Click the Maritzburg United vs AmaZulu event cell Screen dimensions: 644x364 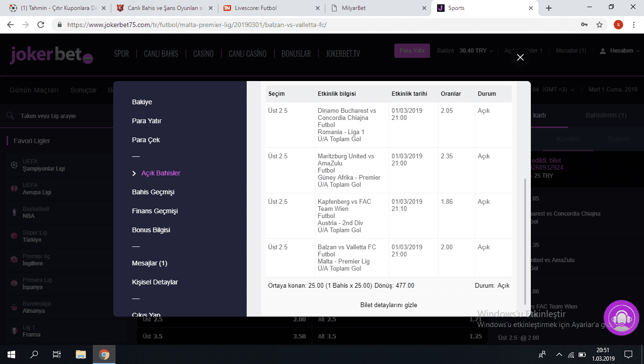point(352,171)
